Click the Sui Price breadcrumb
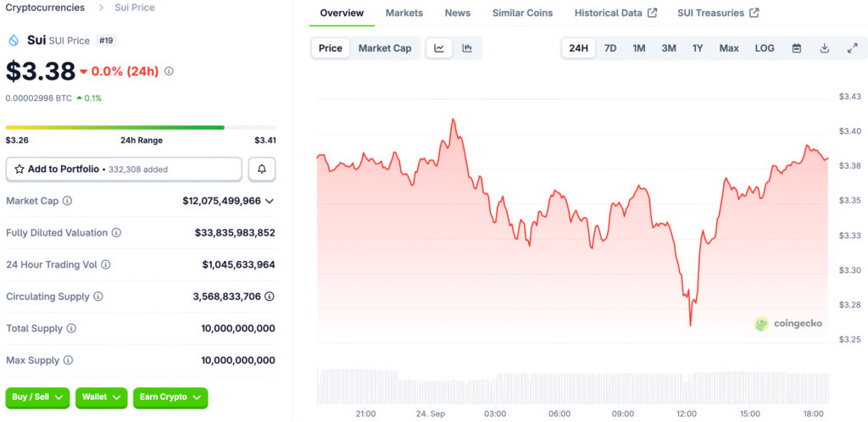868x422 pixels. [135, 8]
